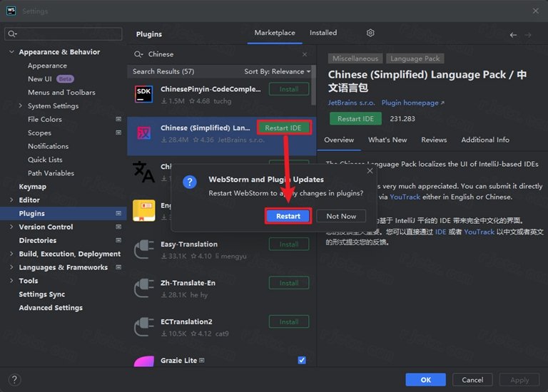The width and height of the screenshot is (548, 392).
Task: Click the Easy-Translation plug icon
Action: tap(143, 249)
